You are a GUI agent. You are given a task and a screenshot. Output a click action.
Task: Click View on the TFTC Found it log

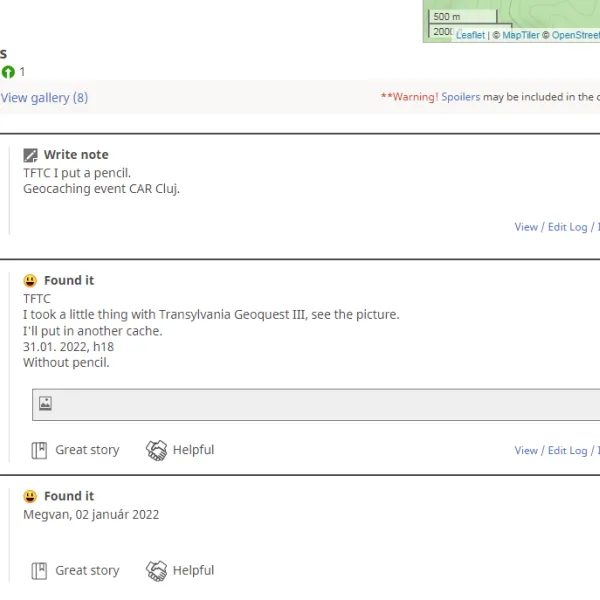click(526, 451)
